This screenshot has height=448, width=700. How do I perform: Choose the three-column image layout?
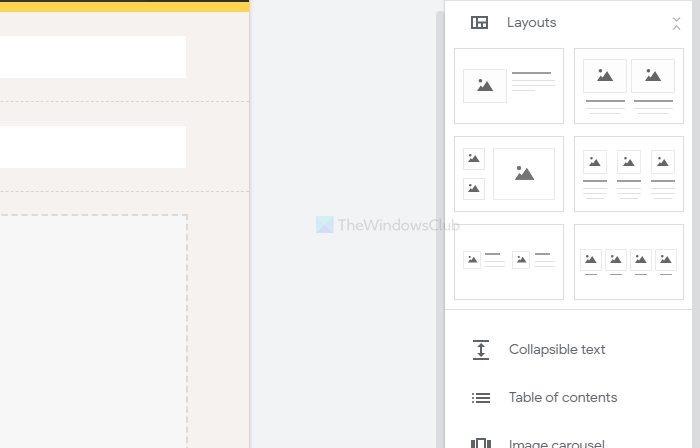click(628, 174)
